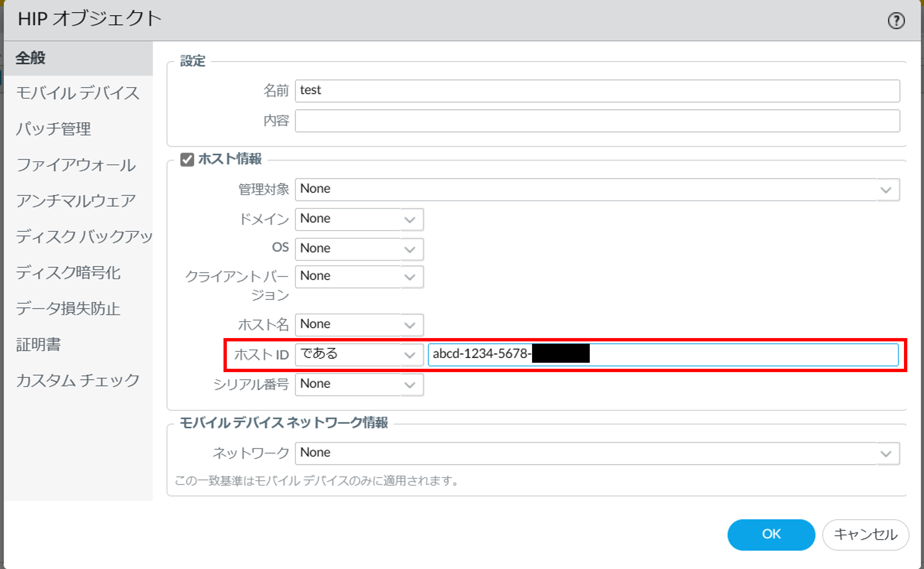Select the ディスク暗号化 tab
Screen dimensions: 924x569
click(68, 272)
